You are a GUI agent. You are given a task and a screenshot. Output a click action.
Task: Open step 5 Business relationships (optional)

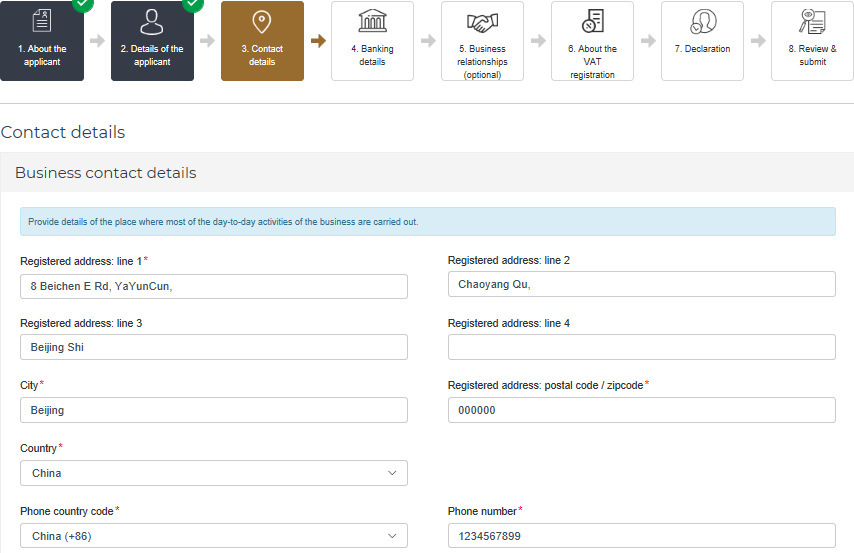click(483, 41)
